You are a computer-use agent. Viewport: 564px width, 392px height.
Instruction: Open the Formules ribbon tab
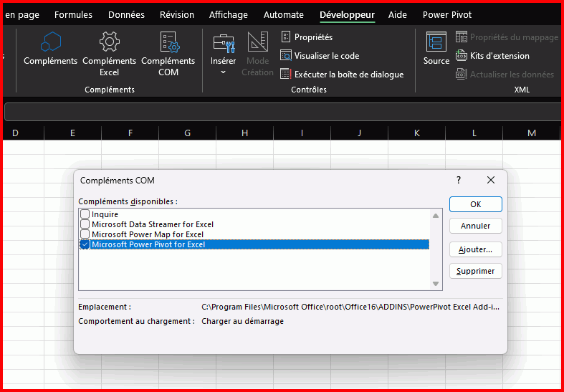point(73,14)
